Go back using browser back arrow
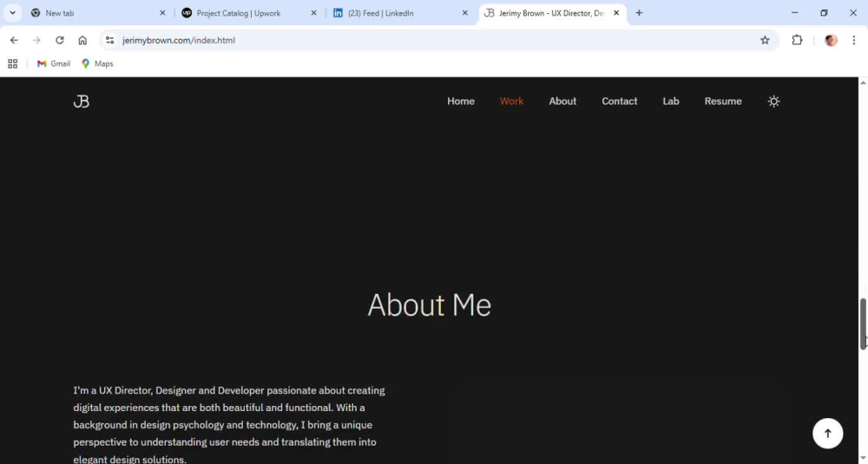The height and width of the screenshot is (464, 868). (x=14, y=41)
